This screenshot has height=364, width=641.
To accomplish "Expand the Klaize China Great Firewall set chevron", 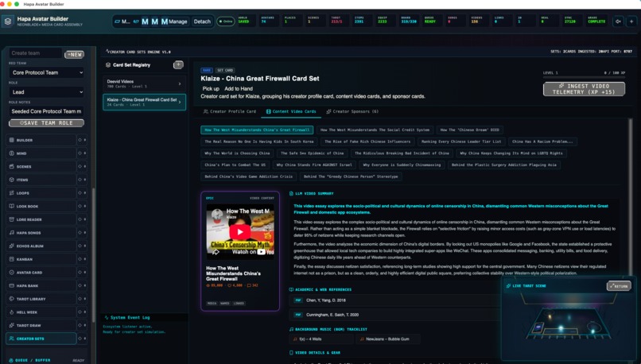I will [x=180, y=103].
